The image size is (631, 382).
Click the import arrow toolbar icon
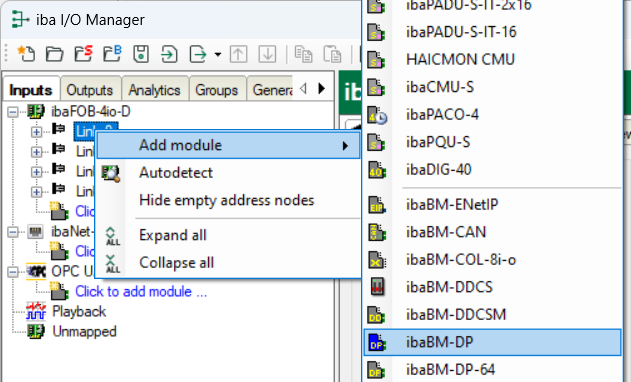[169, 54]
